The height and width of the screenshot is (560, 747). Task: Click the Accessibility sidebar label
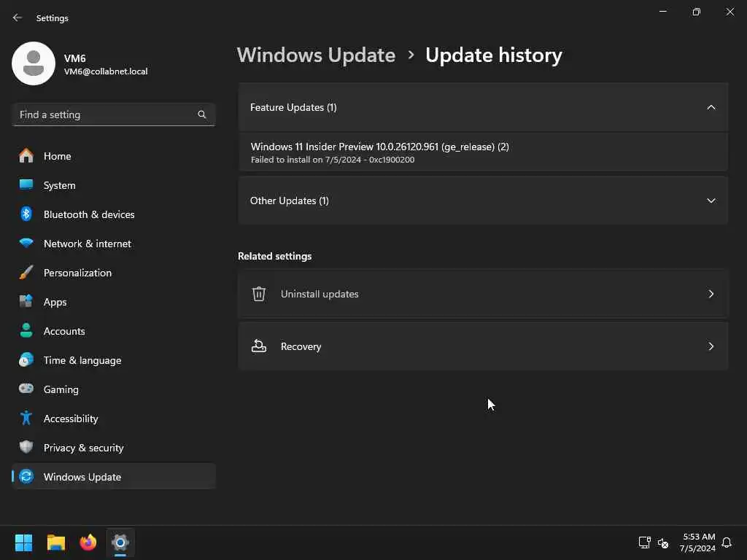click(71, 419)
